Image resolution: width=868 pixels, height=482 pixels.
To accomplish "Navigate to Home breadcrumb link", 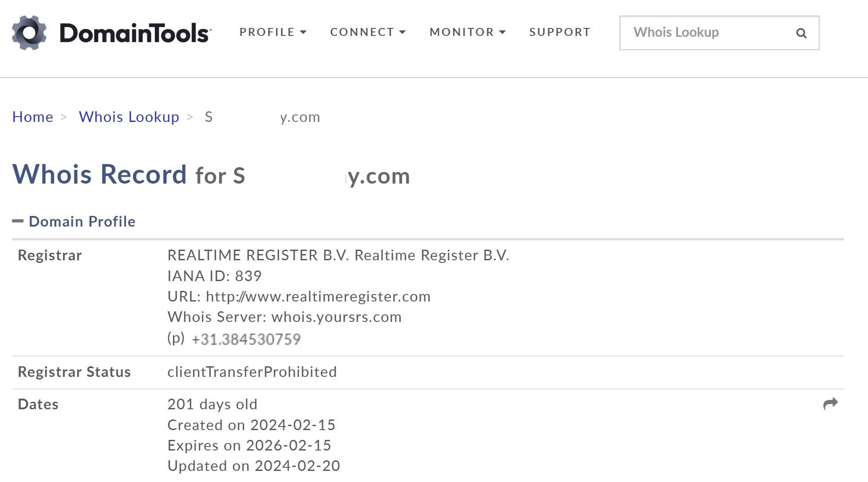I will click(x=33, y=117).
